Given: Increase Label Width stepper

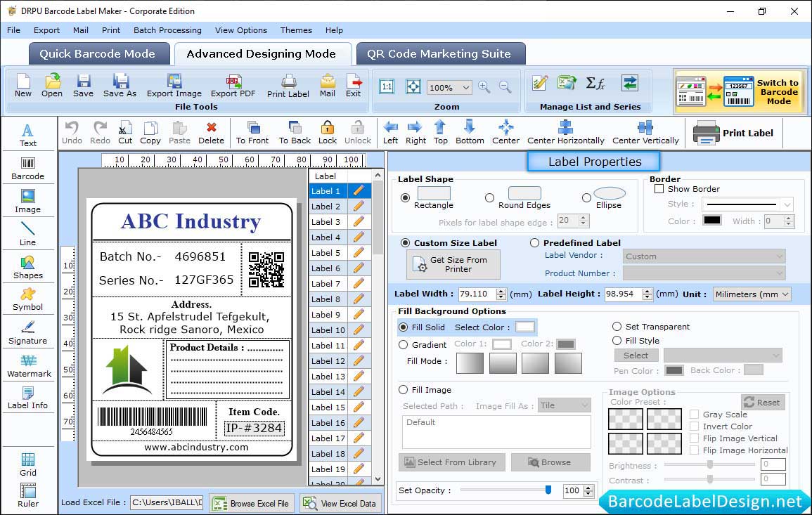Looking at the screenshot, I should 501,291.
